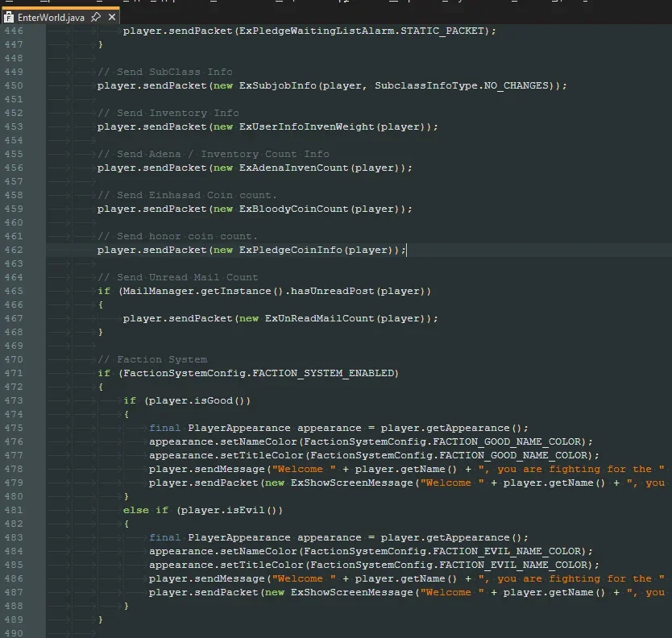
Task: Click player.isGood() on line 473
Action: click(x=197, y=401)
